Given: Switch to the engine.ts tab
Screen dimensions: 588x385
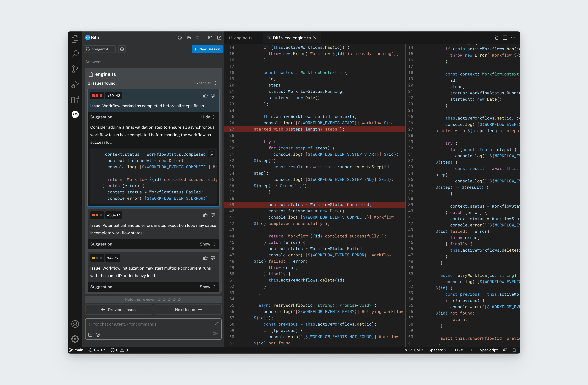Looking at the screenshot, I should (240, 38).
